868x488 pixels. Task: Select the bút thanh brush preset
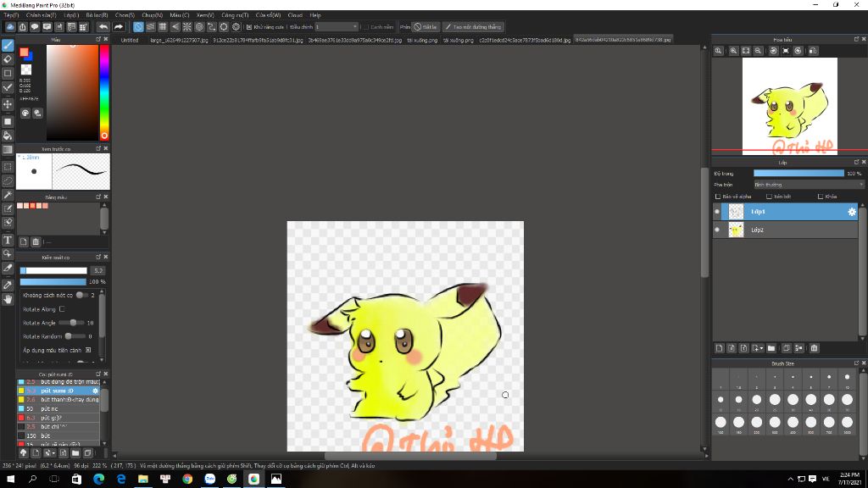pos(58,400)
